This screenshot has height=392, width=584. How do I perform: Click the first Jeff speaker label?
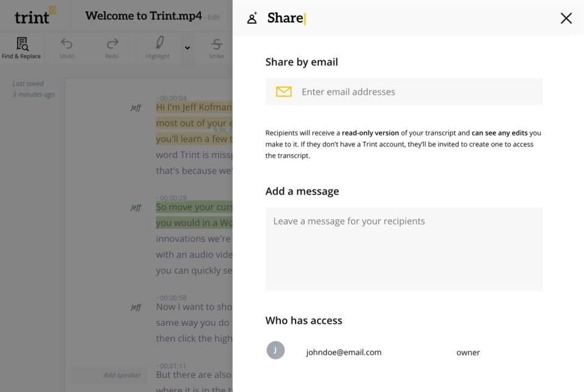136,108
